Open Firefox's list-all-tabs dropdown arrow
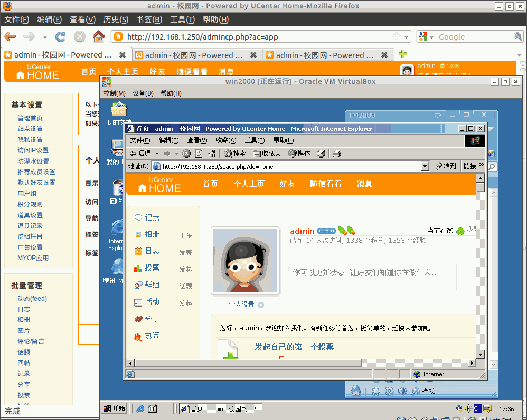 point(519,55)
